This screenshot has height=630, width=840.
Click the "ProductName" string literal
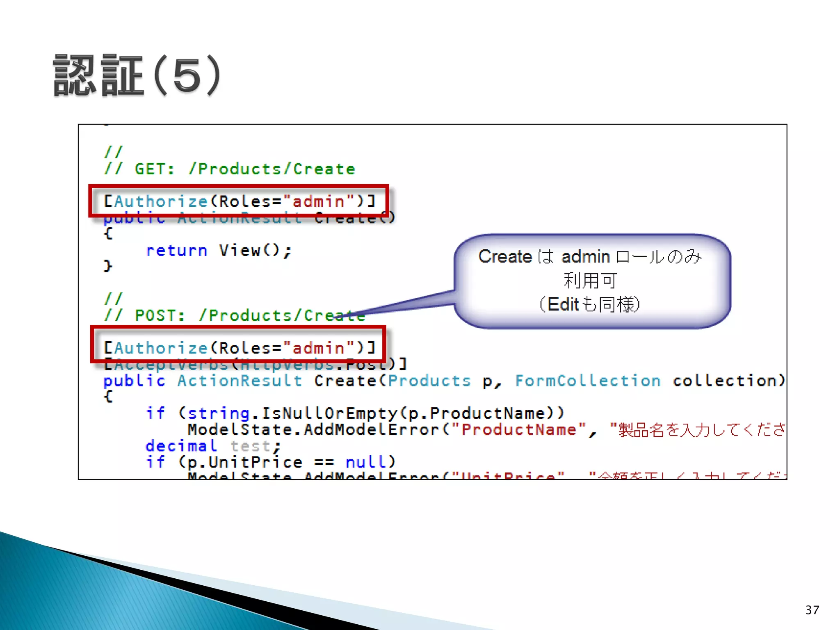[519, 430]
